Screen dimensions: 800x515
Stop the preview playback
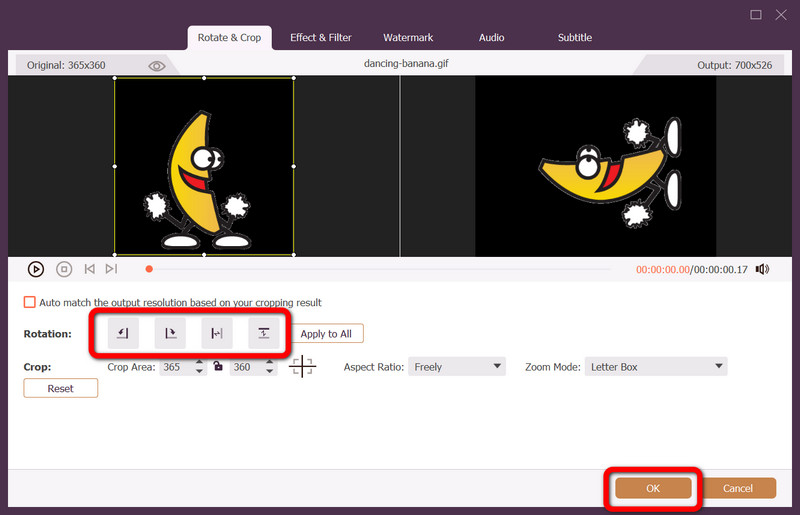point(64,269)
